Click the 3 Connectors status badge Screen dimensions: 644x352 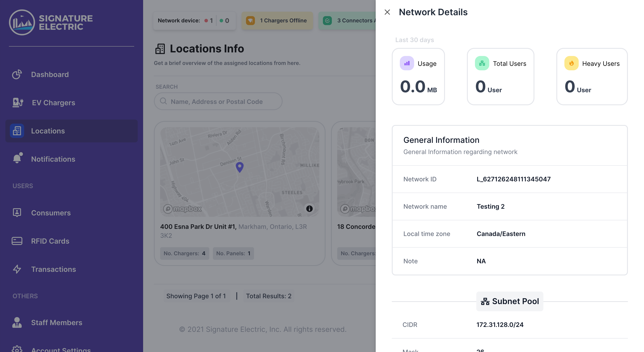point(347,21)
